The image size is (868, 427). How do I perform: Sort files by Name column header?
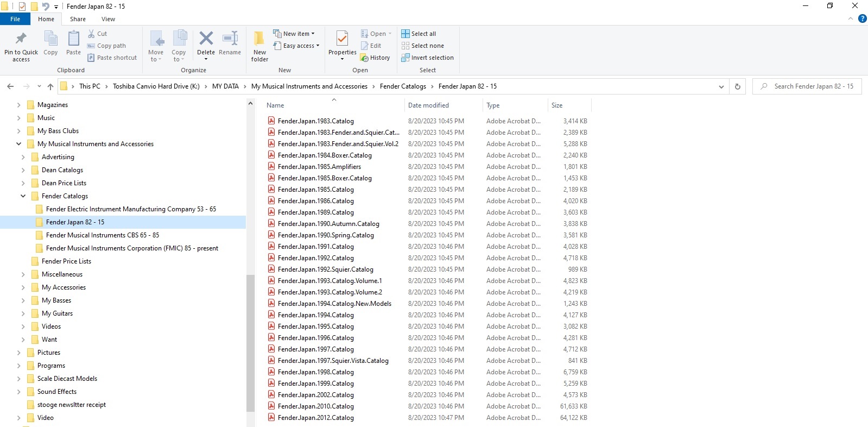pos(333,105)
